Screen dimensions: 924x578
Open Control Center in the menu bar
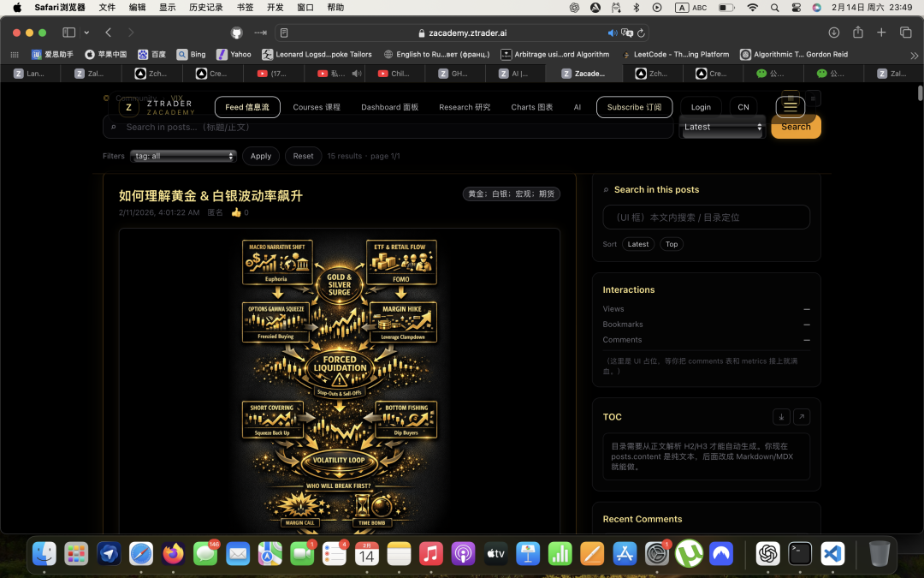coord(797,8)
